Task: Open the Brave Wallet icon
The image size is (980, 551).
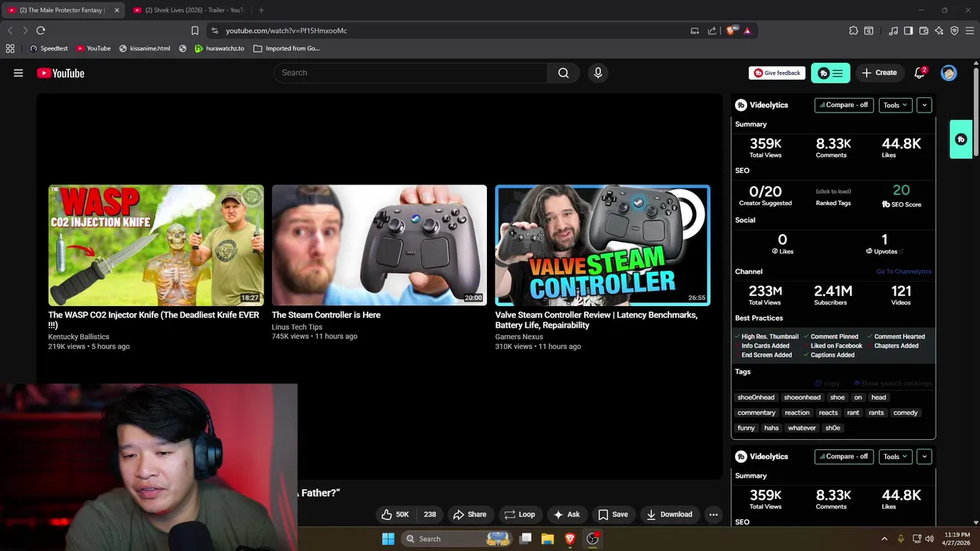Action: pos(924,31)
